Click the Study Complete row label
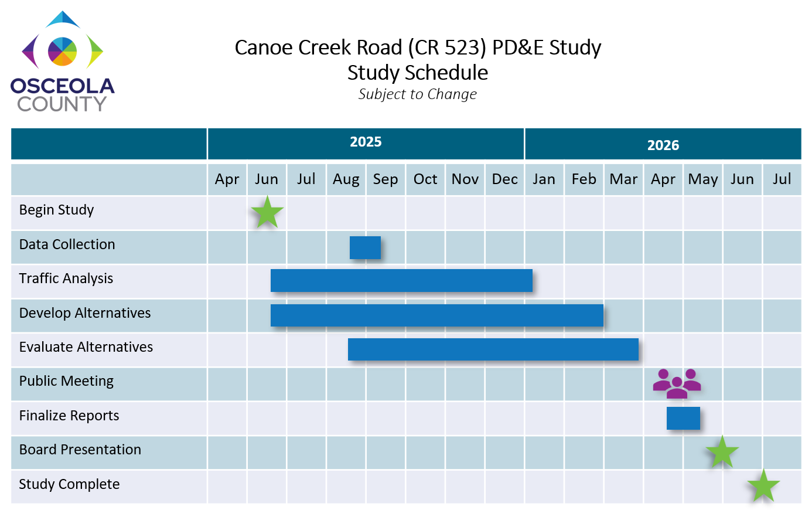This screenshot has height=520, width=812. click(x=69, y=484)
